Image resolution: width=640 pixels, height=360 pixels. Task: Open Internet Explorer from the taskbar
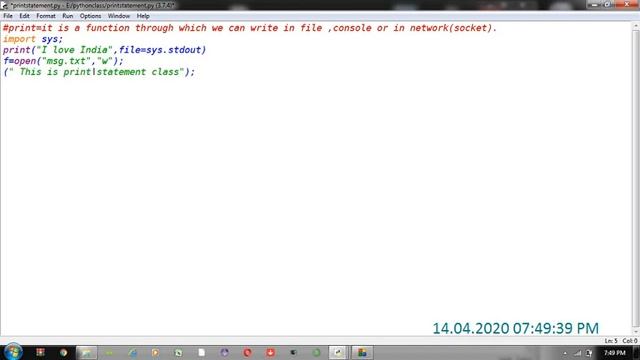[x=133, y=353]
